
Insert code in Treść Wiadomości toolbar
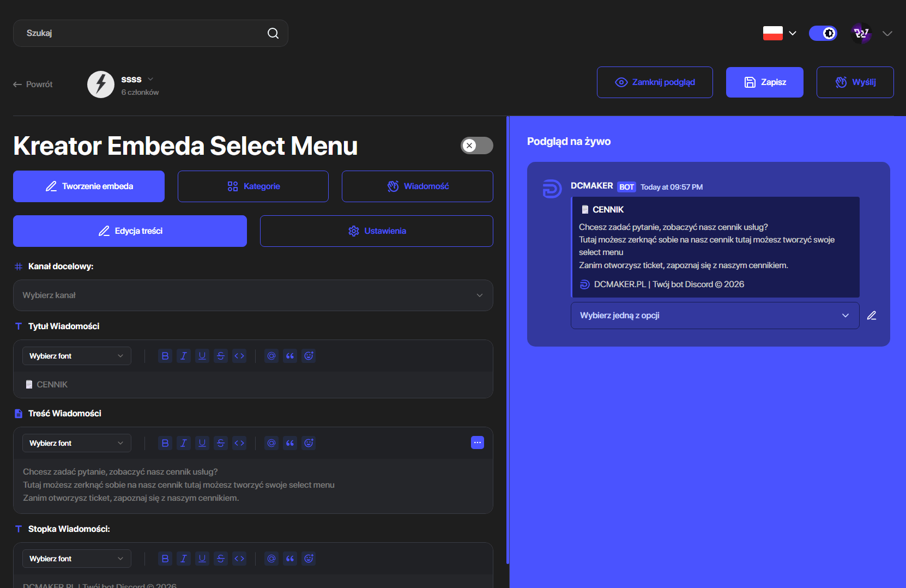239,443
